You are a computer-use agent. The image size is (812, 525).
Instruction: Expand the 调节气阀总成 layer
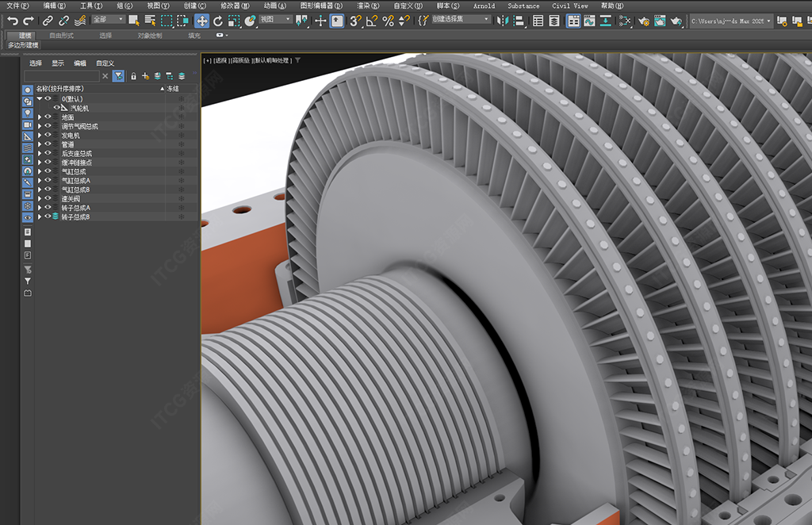point(40,127)
